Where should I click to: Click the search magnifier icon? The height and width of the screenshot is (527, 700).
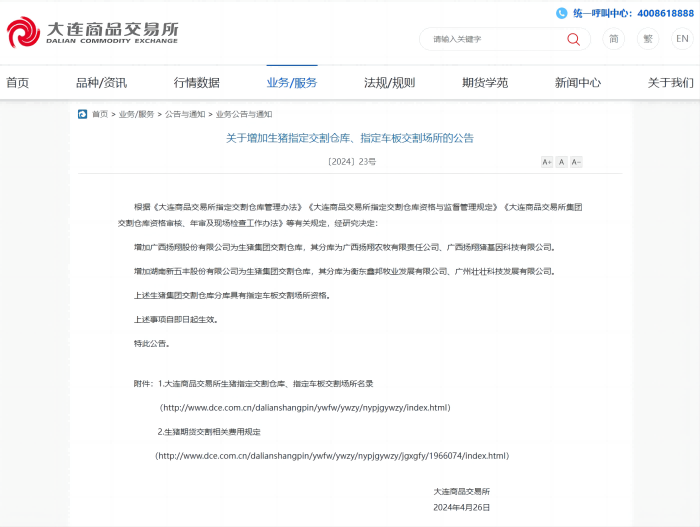pyautogui.click(x=573, y=39)
